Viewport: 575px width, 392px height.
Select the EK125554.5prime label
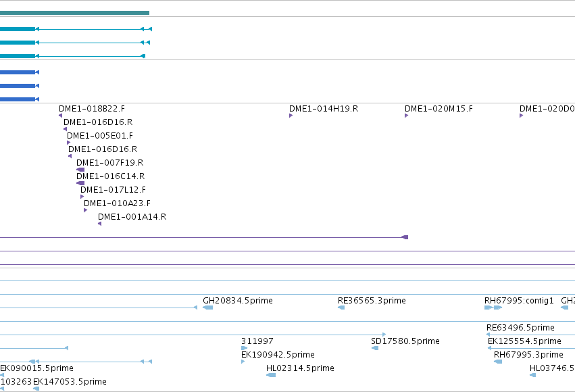tap(524, 341)
